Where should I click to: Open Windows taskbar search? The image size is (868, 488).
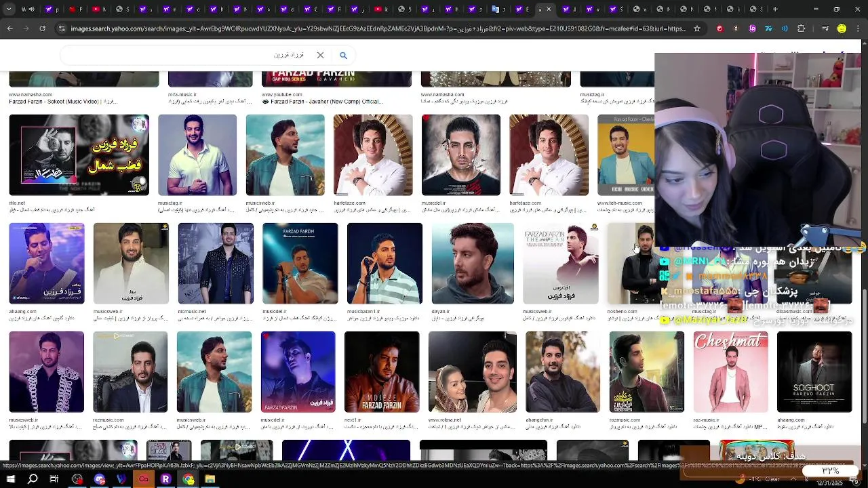[x=33, y=479]
